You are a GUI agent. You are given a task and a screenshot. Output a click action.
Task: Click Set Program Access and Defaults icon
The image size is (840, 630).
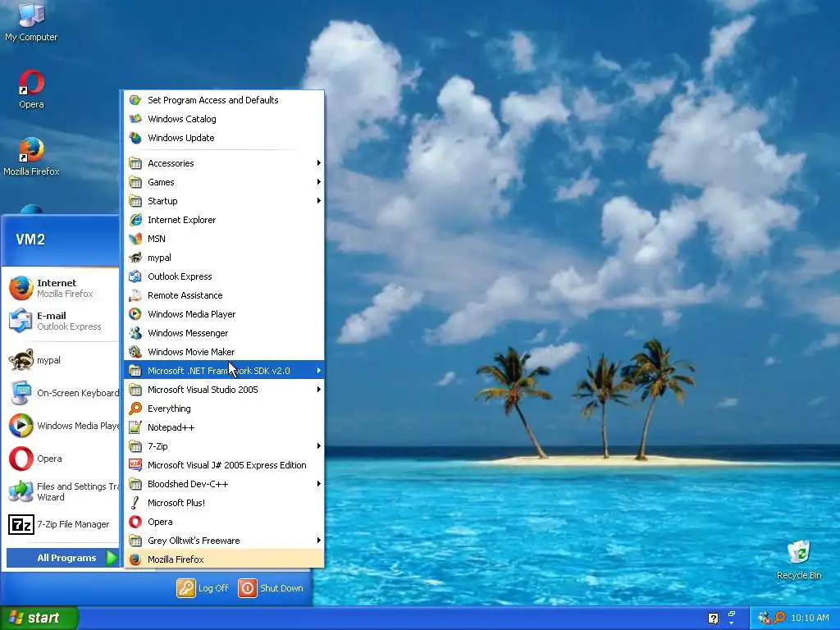tap(135, 100)
